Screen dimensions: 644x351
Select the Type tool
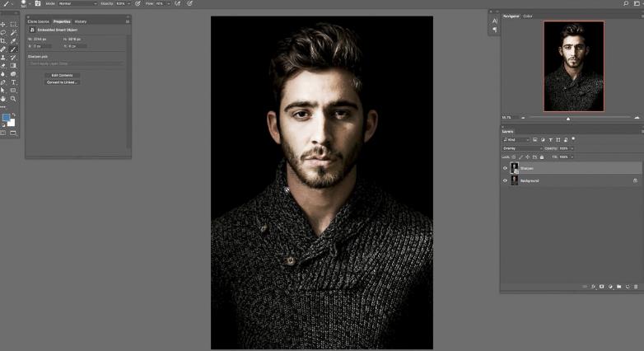point(13,82)
